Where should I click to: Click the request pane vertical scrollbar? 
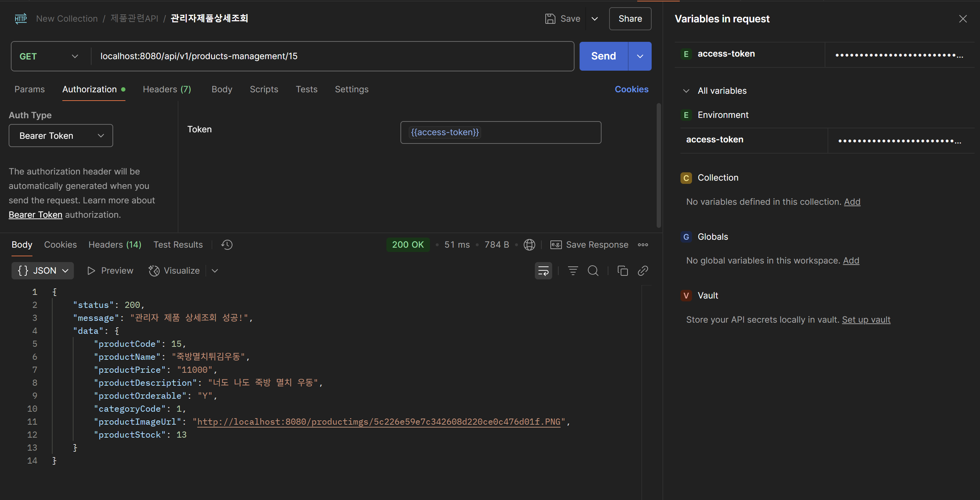(658, 165)
